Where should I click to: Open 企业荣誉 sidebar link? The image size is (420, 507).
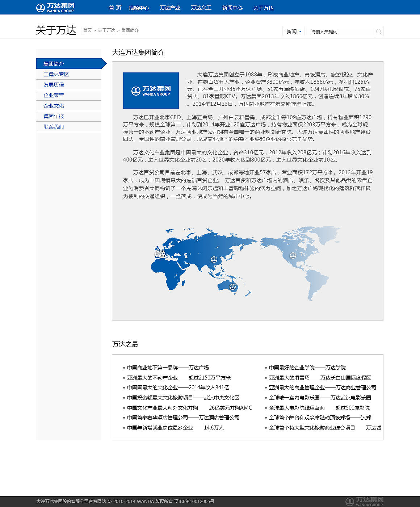54,95
